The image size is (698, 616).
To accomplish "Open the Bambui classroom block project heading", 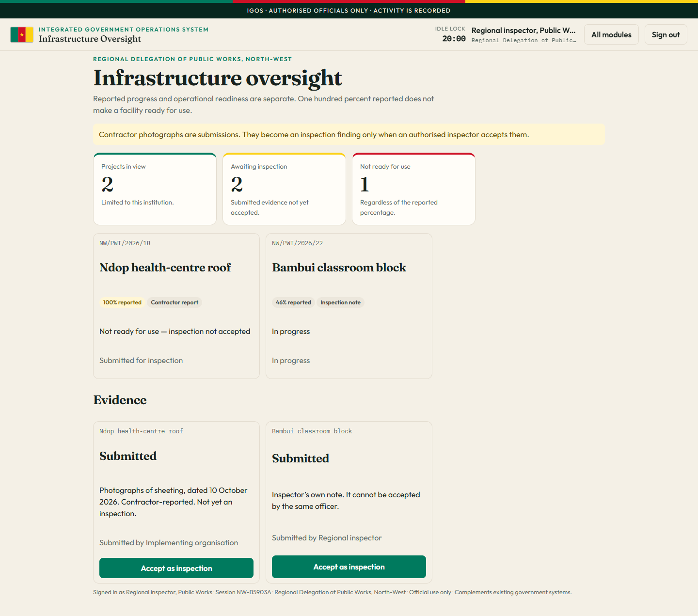I will (x=339, y=268).
